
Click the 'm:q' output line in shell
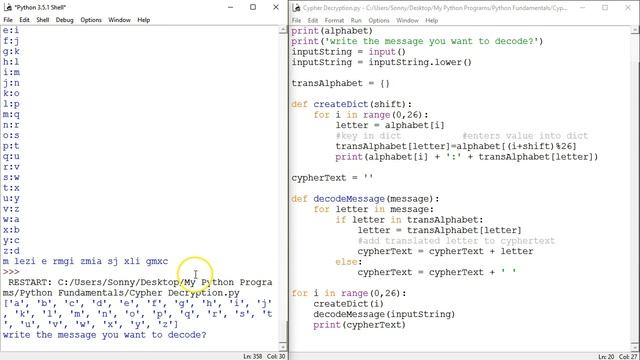tap(11, 114)
